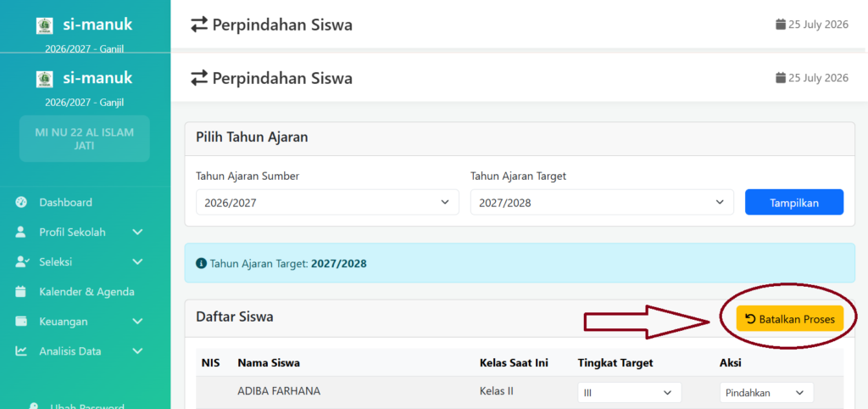The height and width of the screenshot is (409, 868).
Task: Click the Profil Sekolah person icon
Action: pos(21,233)
